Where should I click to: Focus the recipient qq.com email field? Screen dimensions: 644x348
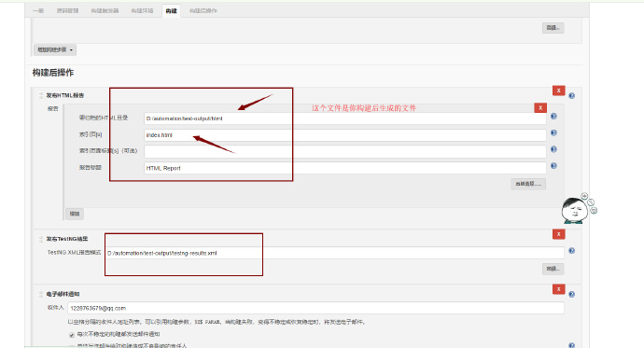pyautogui.click(x=315, y=308)
